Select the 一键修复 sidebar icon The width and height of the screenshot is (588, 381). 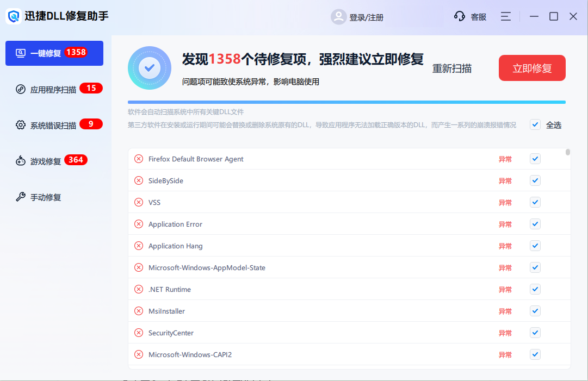[21, 53]
